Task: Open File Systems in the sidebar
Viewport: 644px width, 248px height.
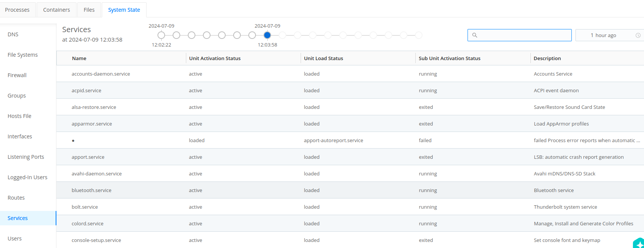Action: pyautogui.click(x=23, y=55)
